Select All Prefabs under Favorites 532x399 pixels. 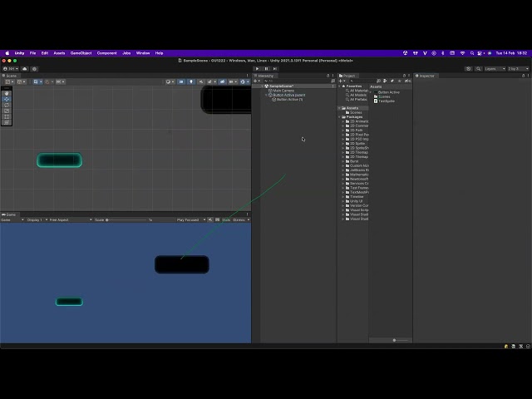358,100
